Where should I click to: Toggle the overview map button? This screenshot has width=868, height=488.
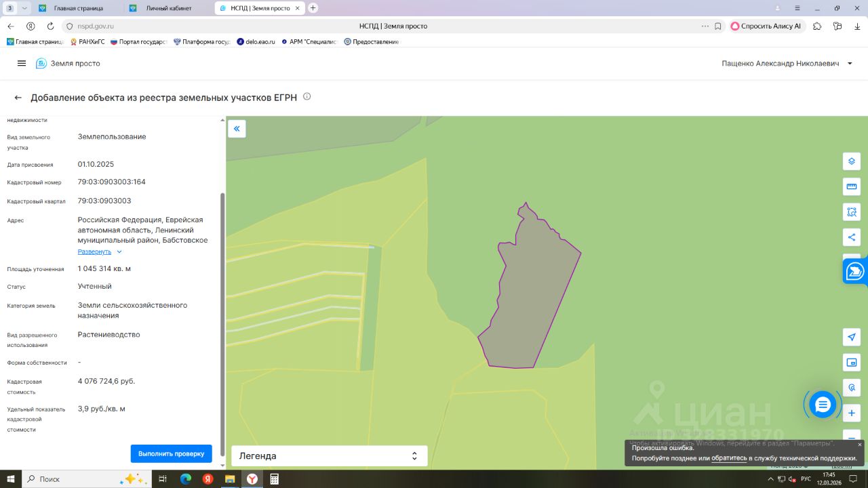(x=852, y=363)
